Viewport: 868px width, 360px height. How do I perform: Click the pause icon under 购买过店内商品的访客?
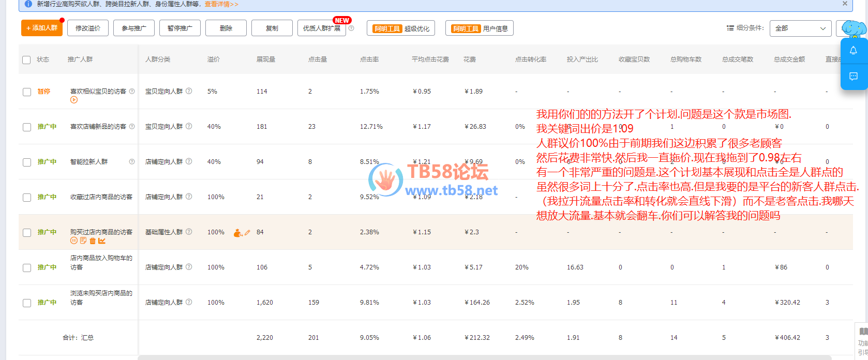coord(74,241)
